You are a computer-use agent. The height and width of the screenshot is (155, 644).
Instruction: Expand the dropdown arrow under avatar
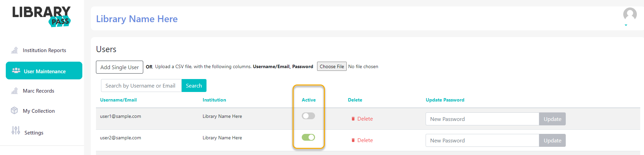pyautogui.click(x=626, y=25)
